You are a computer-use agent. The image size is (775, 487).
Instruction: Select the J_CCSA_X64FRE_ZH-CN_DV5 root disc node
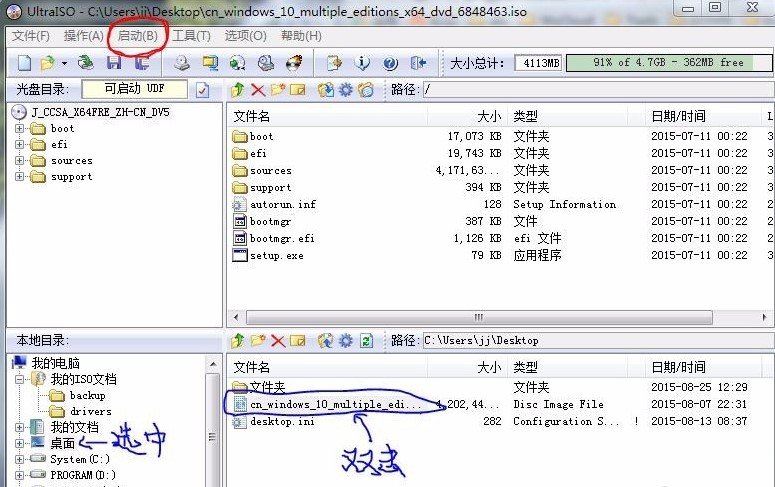tap(100, 112)
